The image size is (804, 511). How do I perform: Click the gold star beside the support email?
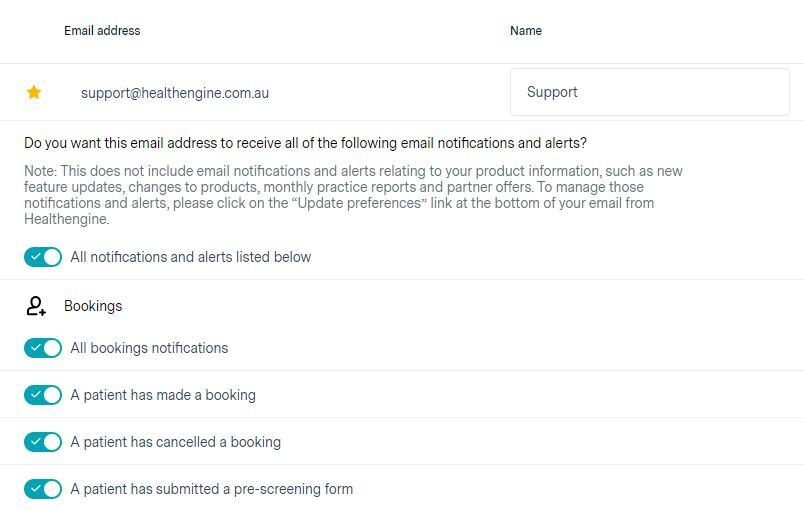point(34,93)
